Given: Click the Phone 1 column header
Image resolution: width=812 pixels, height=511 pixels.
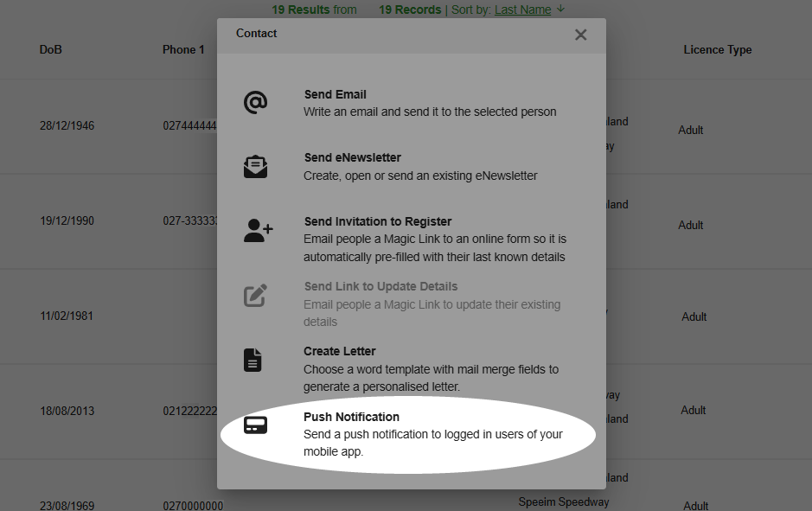Looking at the screenshot, I should click(183, 49).
